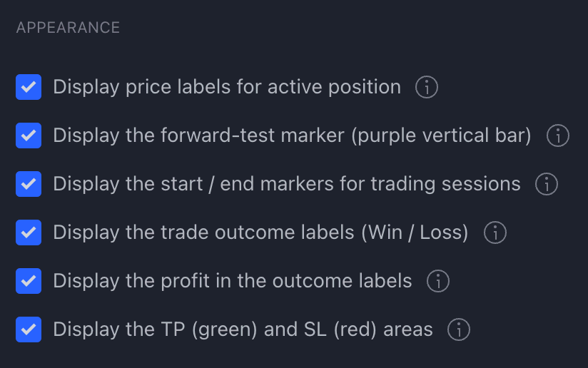Image resolution: width=588 pixels, height=368 pixels.
Task: Click the 'TP (green) and SL (red) areas' text
Action: click(297, 329)
